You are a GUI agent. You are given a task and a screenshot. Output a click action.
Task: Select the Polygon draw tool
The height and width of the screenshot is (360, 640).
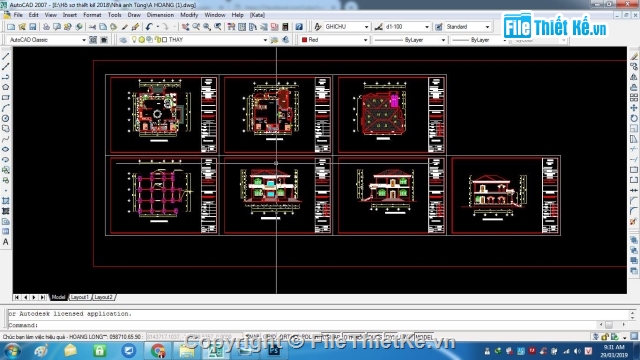[6, 87]
